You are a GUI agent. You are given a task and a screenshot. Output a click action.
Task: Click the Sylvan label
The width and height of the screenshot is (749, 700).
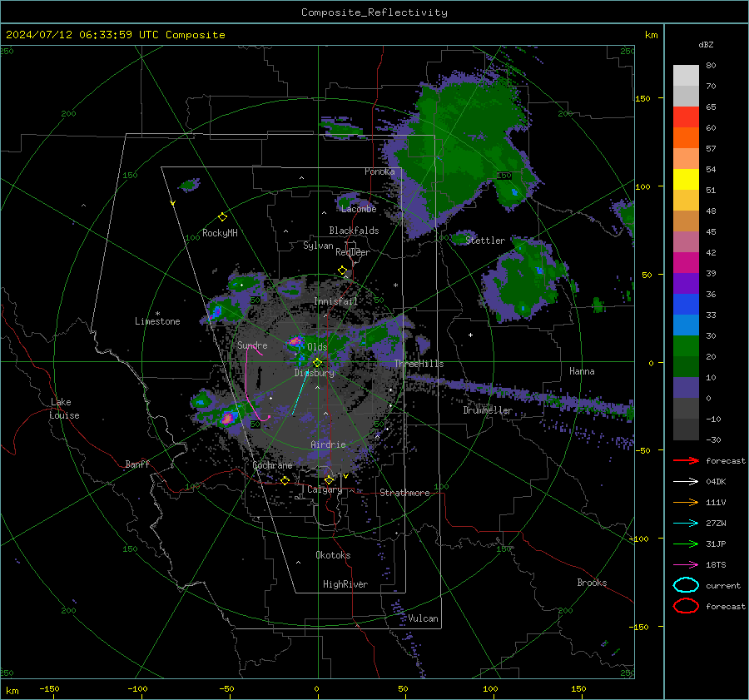(318, 246)
